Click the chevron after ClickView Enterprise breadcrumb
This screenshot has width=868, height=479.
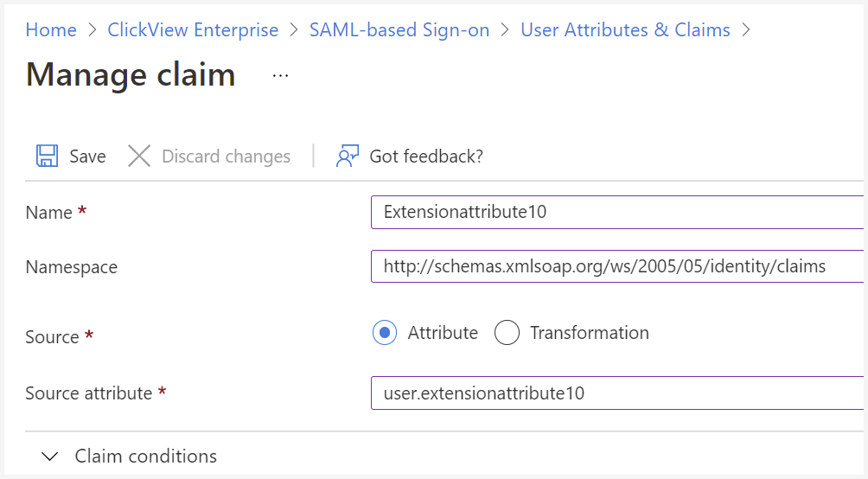click(x=294, y=30)
